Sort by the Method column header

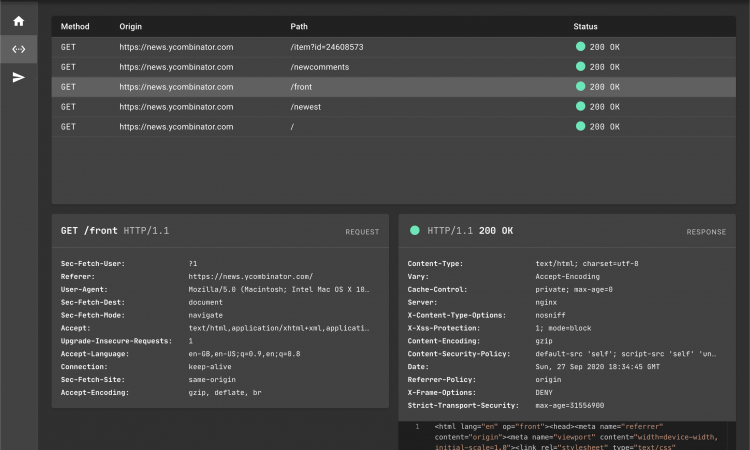pyautogui.click(x=75, y=26)
